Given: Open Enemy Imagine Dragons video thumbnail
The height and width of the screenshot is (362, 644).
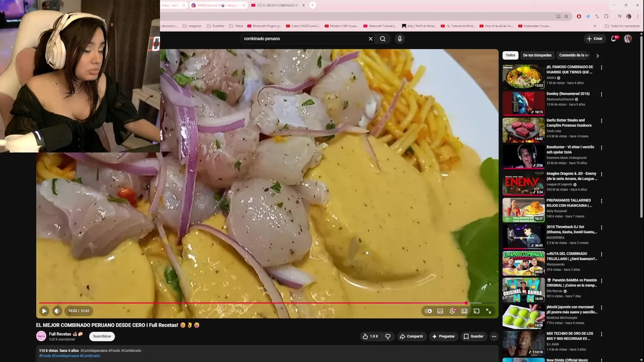Looking at the screenshot, I should (523, 183).
